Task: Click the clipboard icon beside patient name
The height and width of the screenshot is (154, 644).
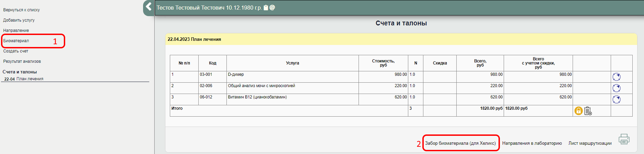Action: (266, 8)
